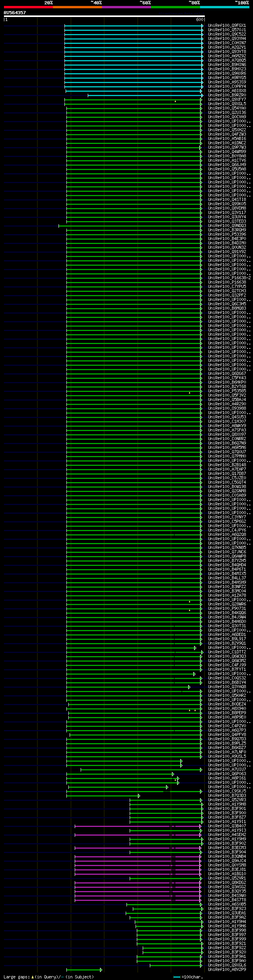Open hit UniRef100_Q91V92
253x980 pixels.
(227, 252)
